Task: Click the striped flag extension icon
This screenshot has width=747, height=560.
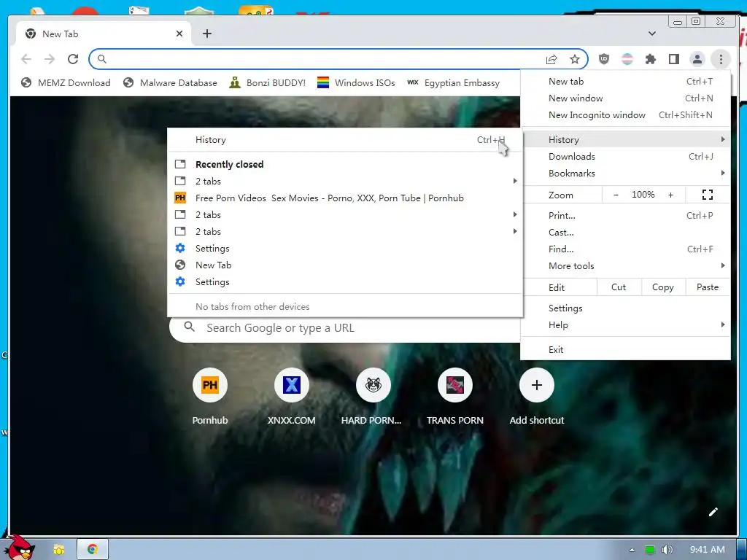Action: click(627, 59)
